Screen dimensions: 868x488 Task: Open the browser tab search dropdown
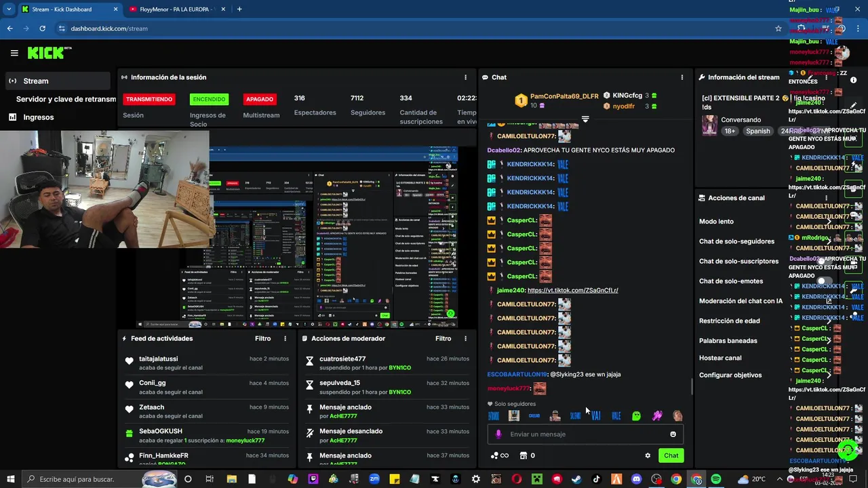tap(9, 9)
